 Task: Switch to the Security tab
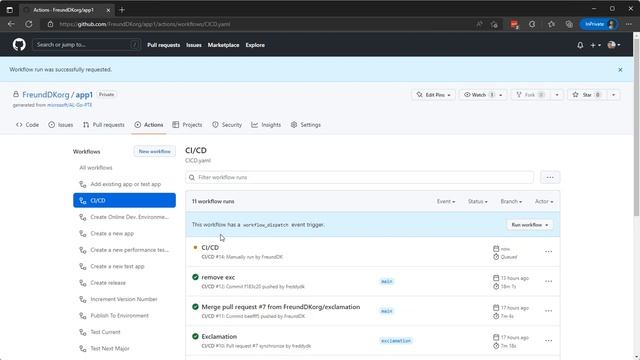point(227,125)
